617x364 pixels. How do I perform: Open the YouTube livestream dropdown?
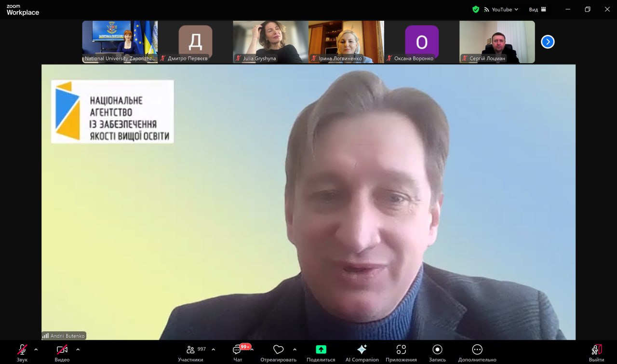(501, 9)
